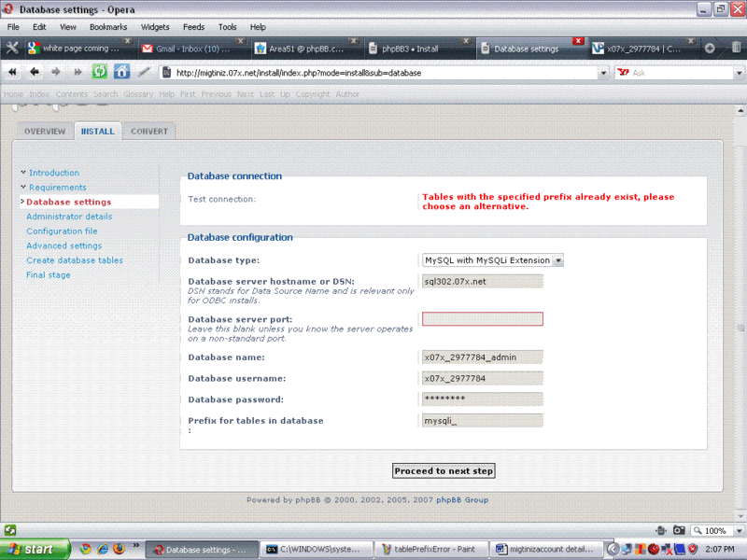Focus the Database server hostname field

click(483, 282)
